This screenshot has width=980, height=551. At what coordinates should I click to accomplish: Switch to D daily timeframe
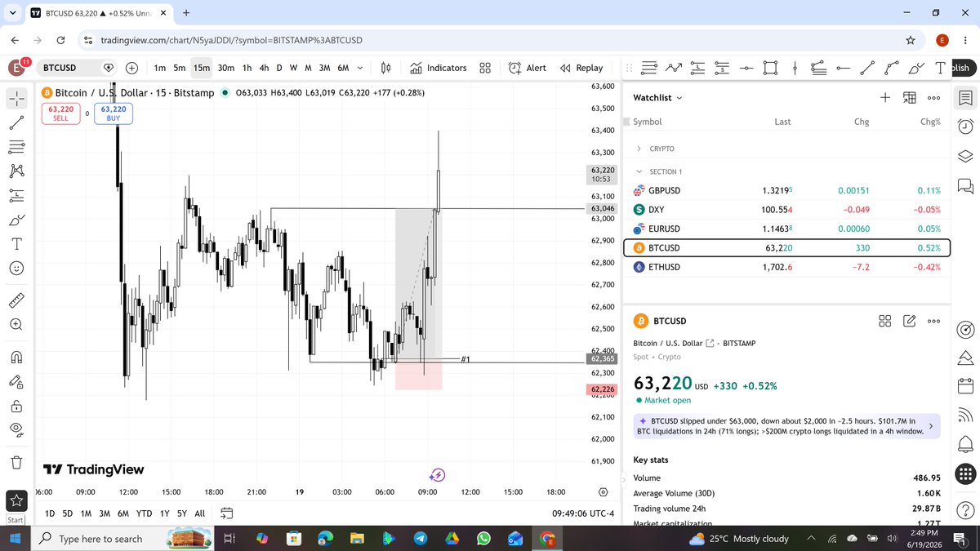coord(279,68)
